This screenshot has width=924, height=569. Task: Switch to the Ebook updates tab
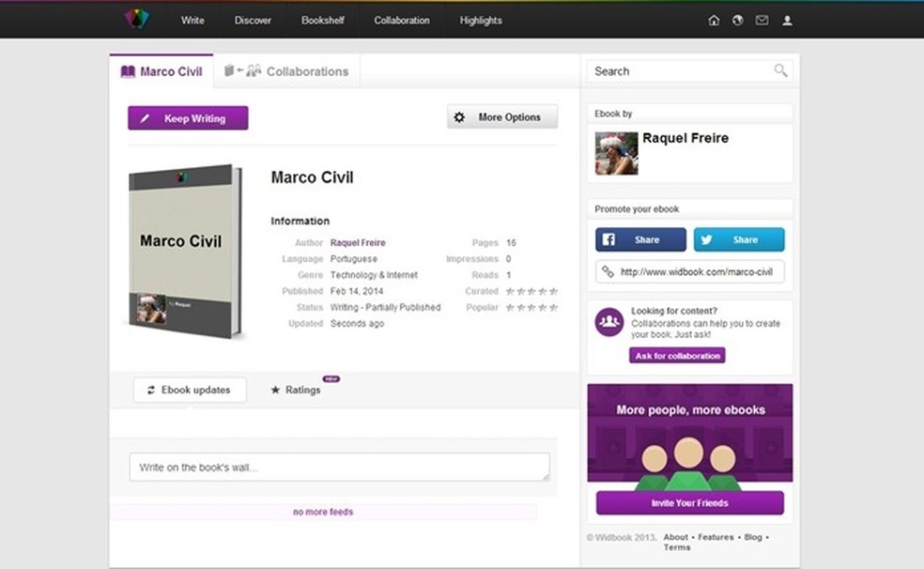[190, 390]
